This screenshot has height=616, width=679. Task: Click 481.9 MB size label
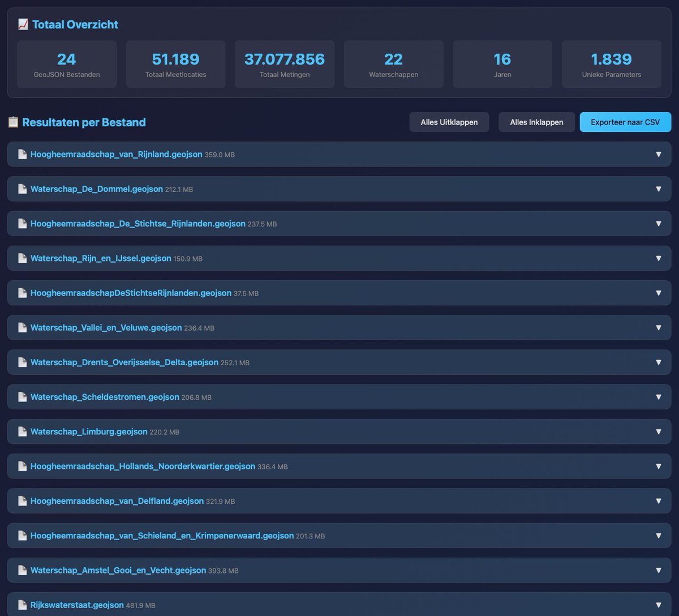(x=140, y=605)
